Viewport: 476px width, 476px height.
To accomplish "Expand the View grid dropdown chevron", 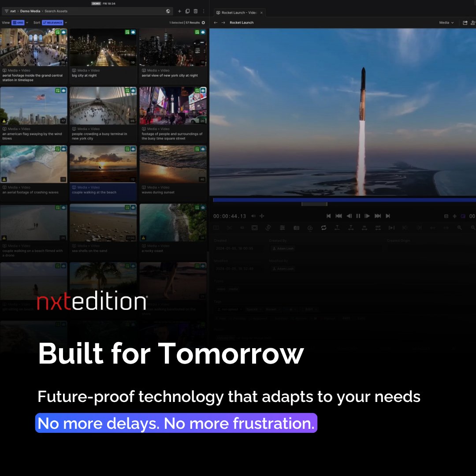I will coord(27,22).
